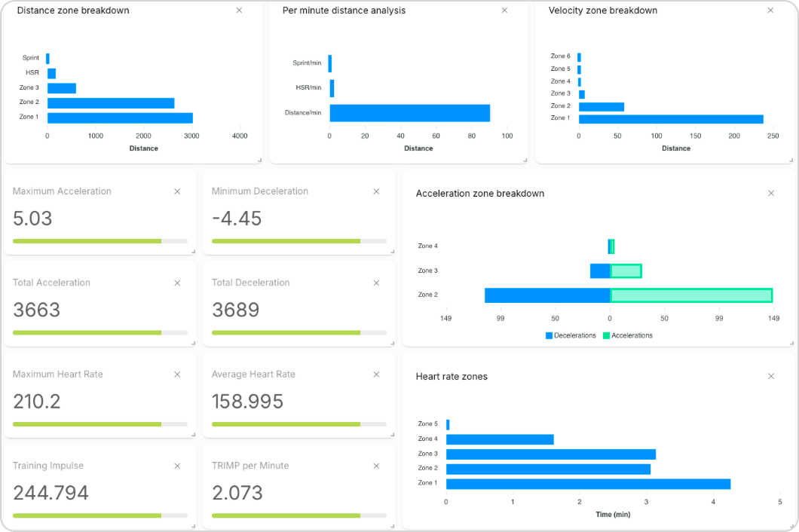Select the Zone 1 bar in Heart rate zones
The height and width of the screenshot is (532, 799).
(x=588, y=484)
